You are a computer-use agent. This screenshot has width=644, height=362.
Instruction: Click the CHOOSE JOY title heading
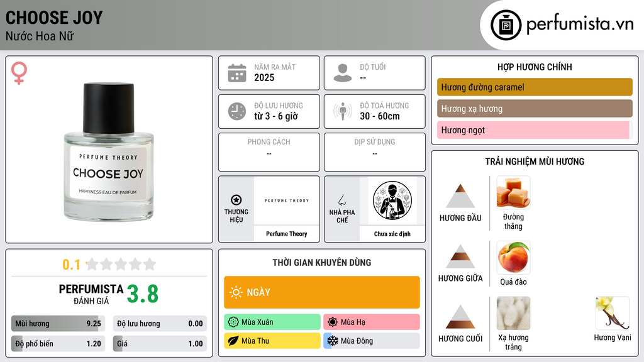click(54, 18)
